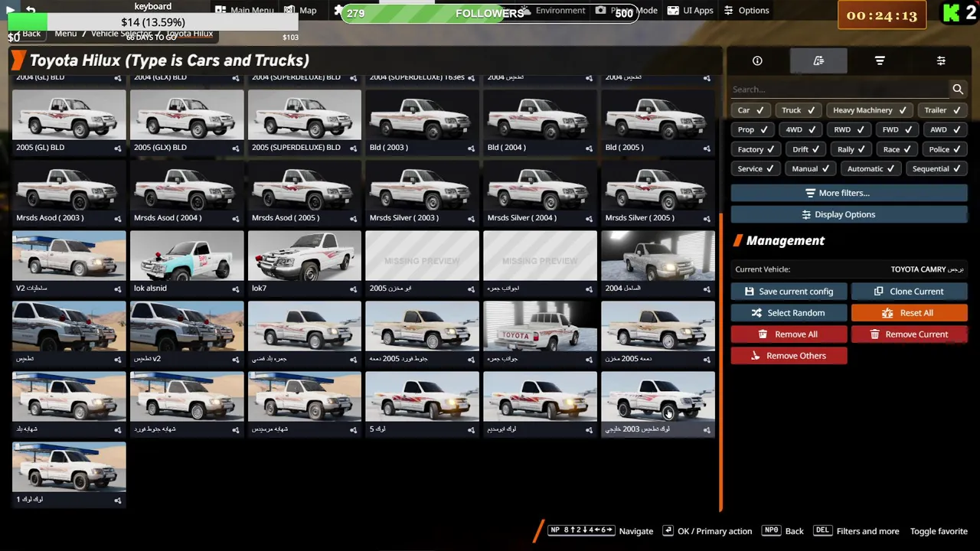
Task: Select the lok alsnid vehicle thumbnail
Action: point(187,256)
